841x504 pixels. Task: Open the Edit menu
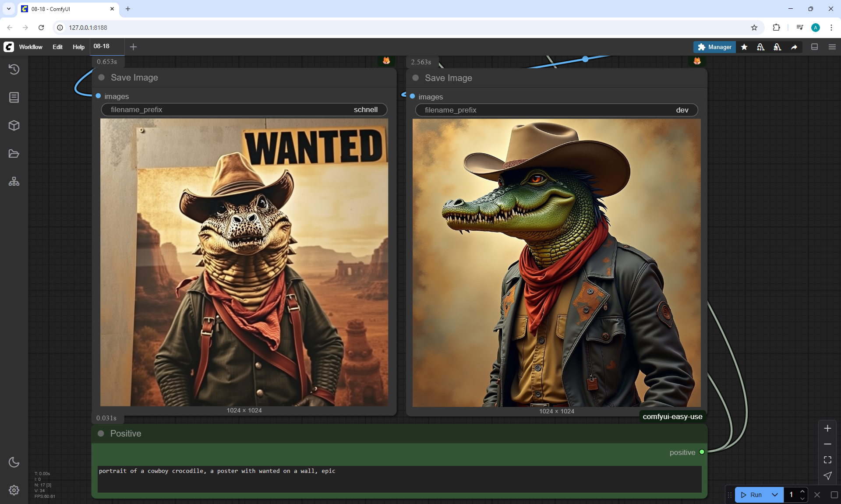pyautogui.click(x=57, y=47)
